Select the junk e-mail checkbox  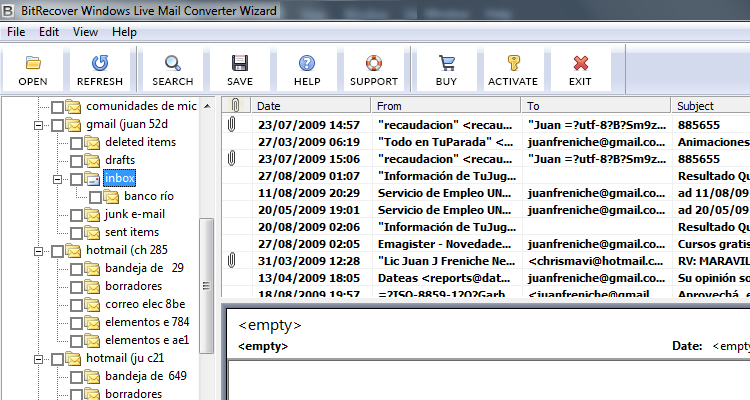coord(77,215)
